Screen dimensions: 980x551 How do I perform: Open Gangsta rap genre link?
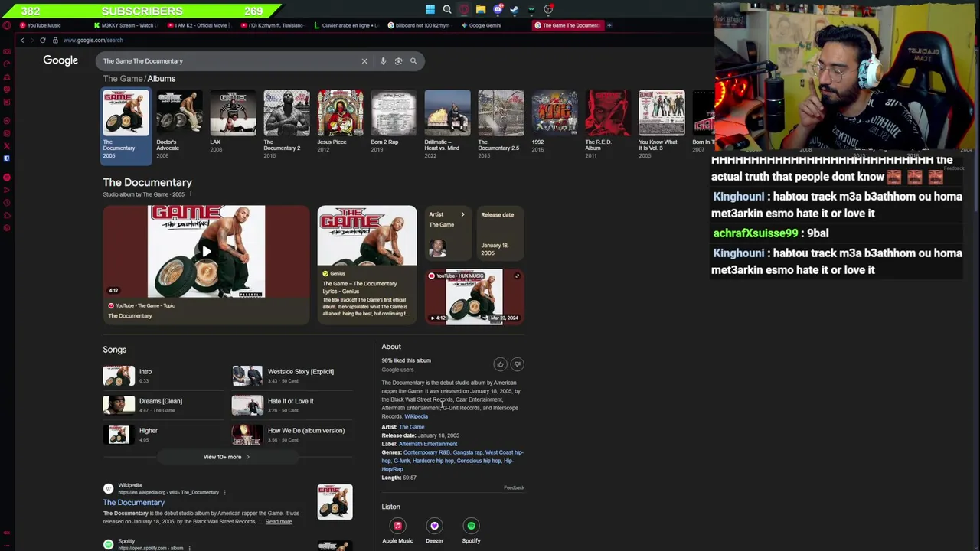[x=468, y=452]
